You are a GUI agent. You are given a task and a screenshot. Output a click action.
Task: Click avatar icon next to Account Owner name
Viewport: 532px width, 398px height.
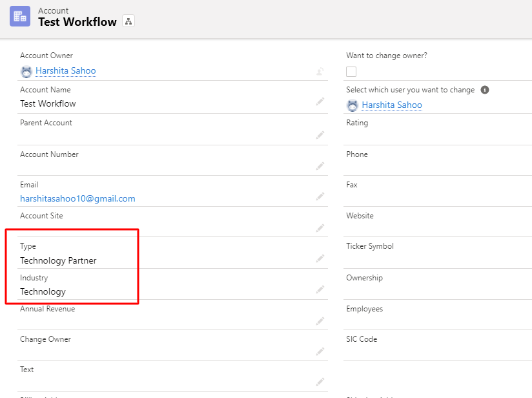click(x=26, y=72)
